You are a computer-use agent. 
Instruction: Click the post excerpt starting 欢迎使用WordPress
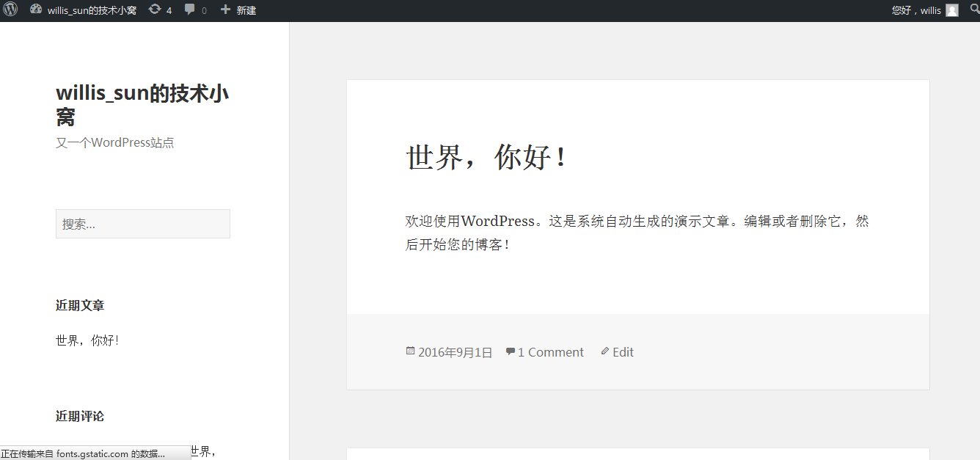(637, 233)
